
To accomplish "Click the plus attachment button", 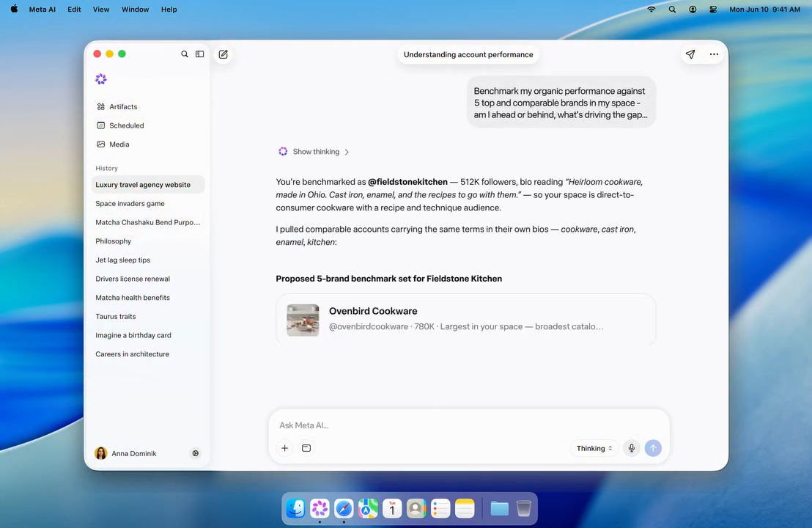I will pyautogui.click(x=285, y=448).
